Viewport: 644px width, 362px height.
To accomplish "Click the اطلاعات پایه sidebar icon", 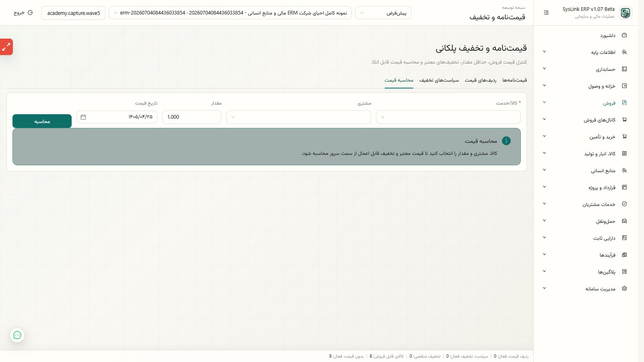I will tap(624, 52).
